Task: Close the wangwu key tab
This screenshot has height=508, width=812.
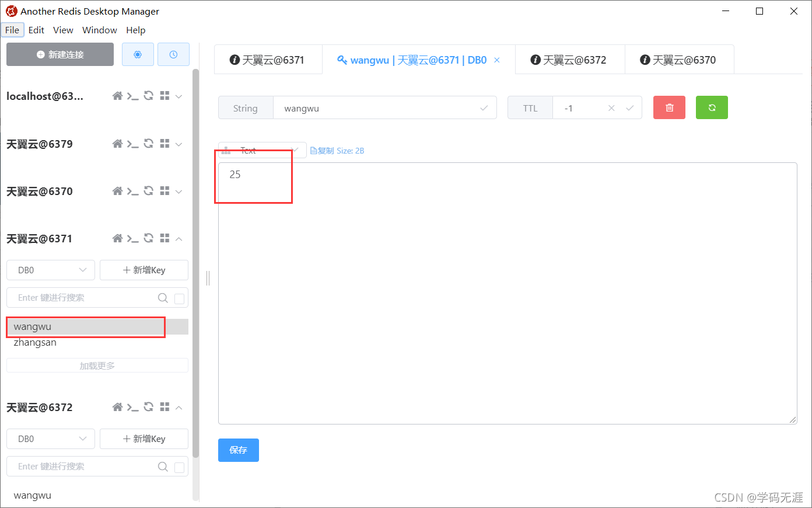Action: point(497,60)
